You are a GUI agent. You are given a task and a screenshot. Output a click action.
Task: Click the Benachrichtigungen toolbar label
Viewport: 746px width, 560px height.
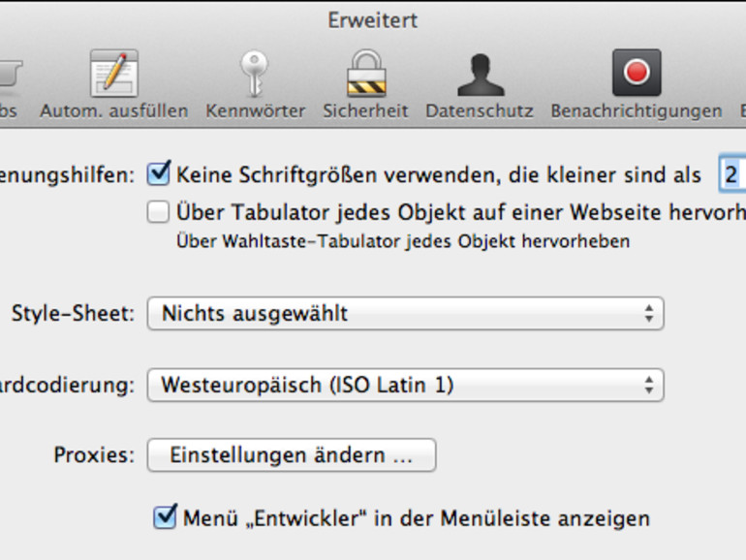coord(637,110)
